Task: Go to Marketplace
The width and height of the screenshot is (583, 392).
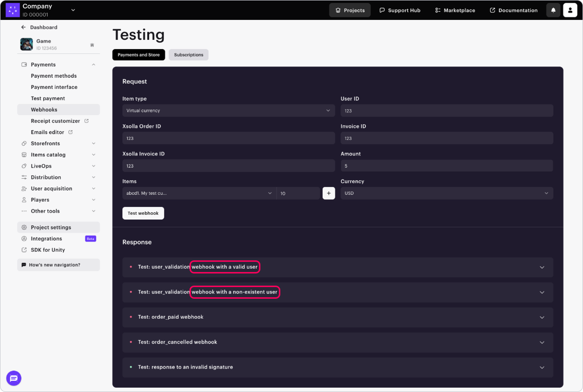Action: click(x=455, y=10)
